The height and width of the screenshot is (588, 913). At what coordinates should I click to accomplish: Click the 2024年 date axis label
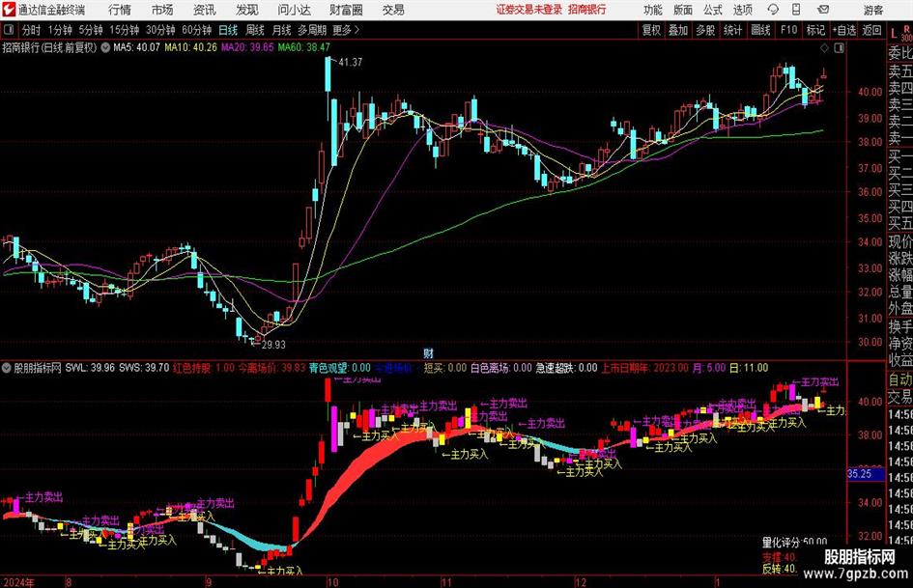pyautogui.click(x=18, y=582)
